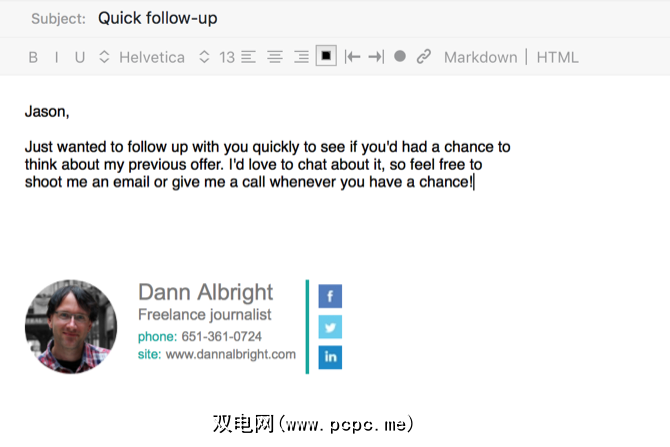This screenshot has width=670, height=447.
Task: Click the Subject field text
Action: (x=158, y=18)
